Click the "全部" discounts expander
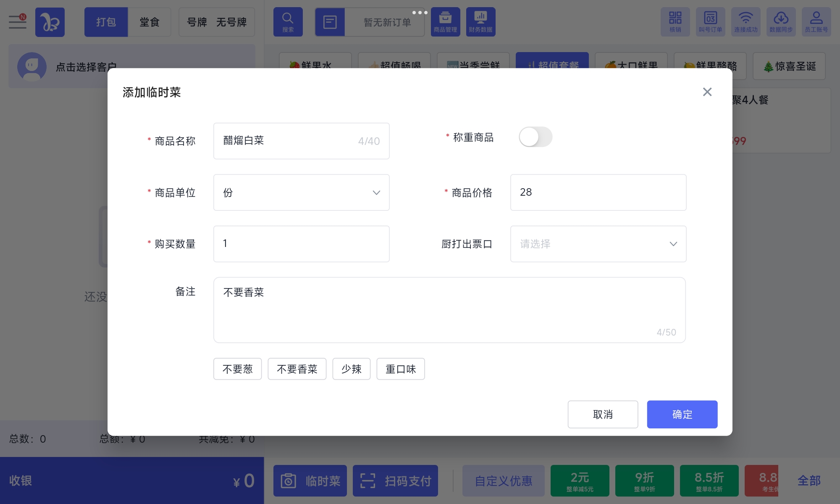This screenshot has width=840, height=504. point(809,480)
